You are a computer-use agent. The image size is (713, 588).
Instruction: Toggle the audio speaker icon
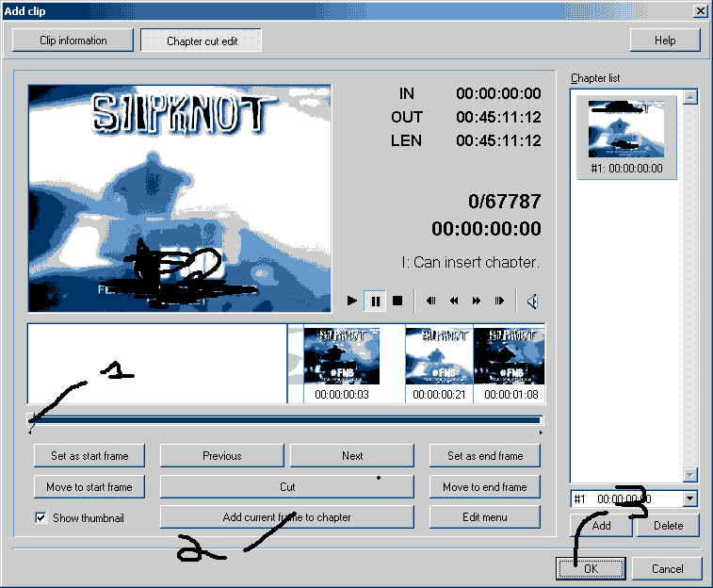tap(533, 301)
